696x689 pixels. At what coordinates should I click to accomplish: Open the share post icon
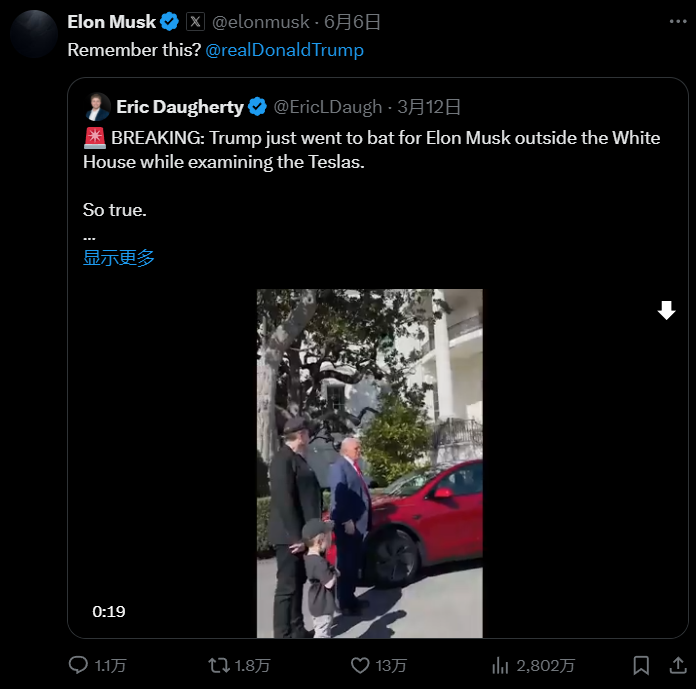tap(677, 664)
